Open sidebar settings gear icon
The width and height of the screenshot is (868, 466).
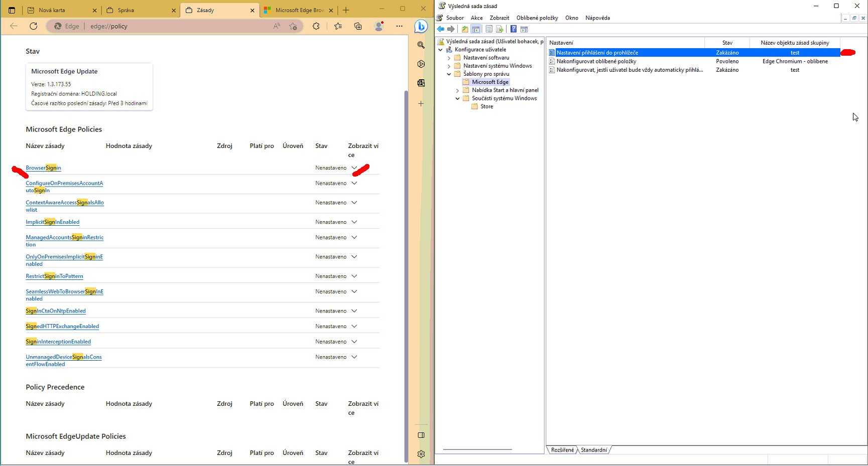click(421, 454)
